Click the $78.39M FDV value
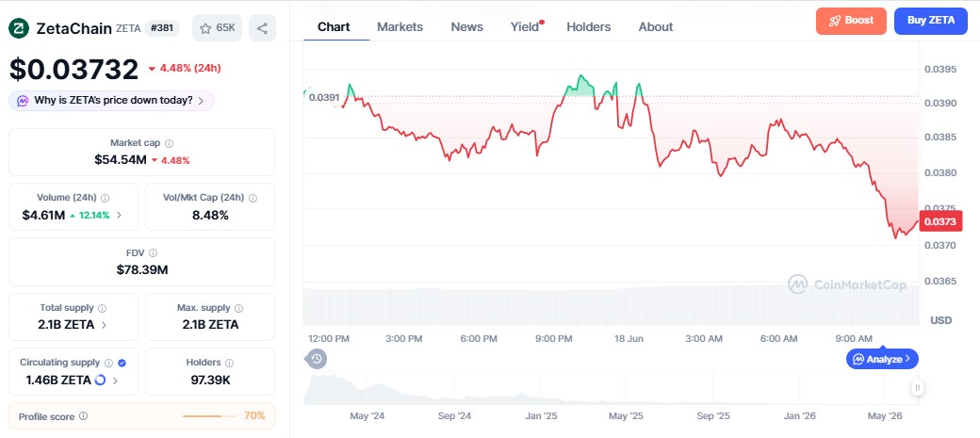 tap(142, 270)
